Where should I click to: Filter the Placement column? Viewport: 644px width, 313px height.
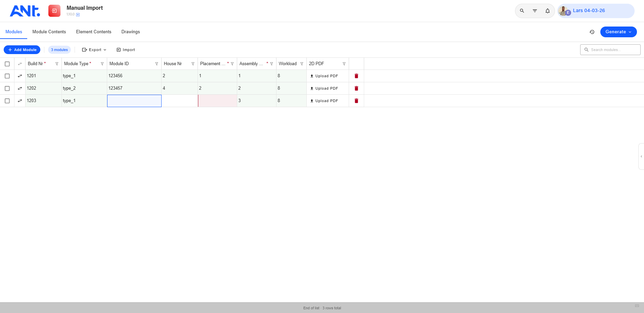(x=232, y=64)
